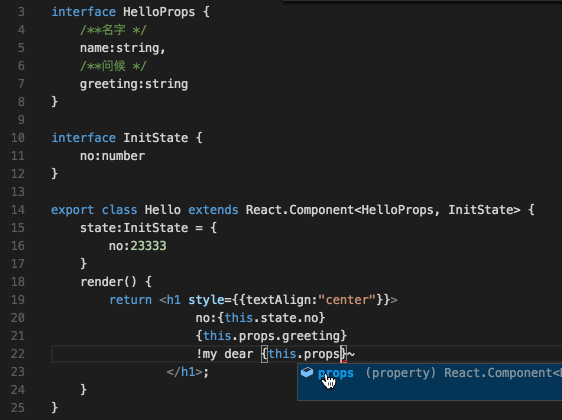Click the name:string property line
The image size is (562, 420).
click(x=123, y=48)
